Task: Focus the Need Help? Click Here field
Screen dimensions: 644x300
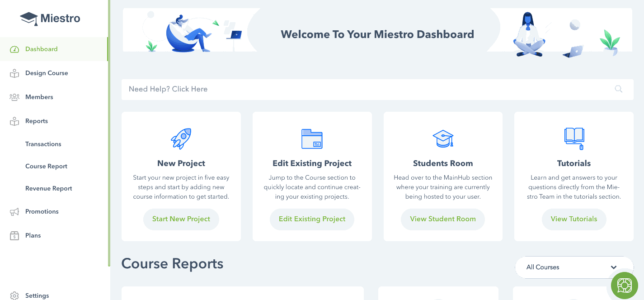Action: [377, 89]
